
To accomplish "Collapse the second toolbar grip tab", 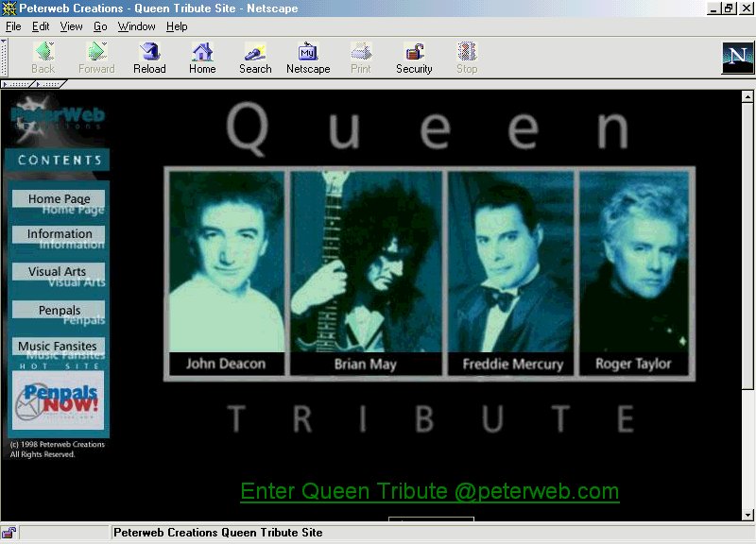I will pos(50,84).
